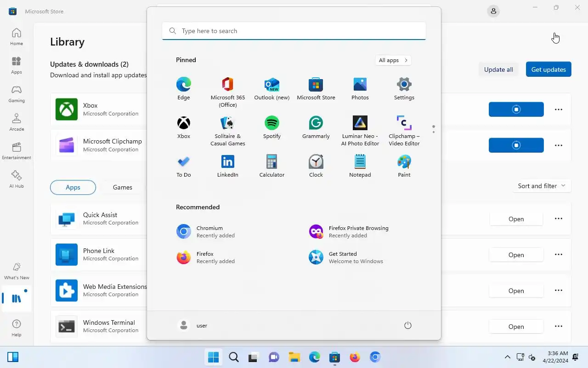Launch Xbox from Start menu pinned apps
The height and width of the screenshot is (368, 588).
pyautogui.click(x=183, y=127)
